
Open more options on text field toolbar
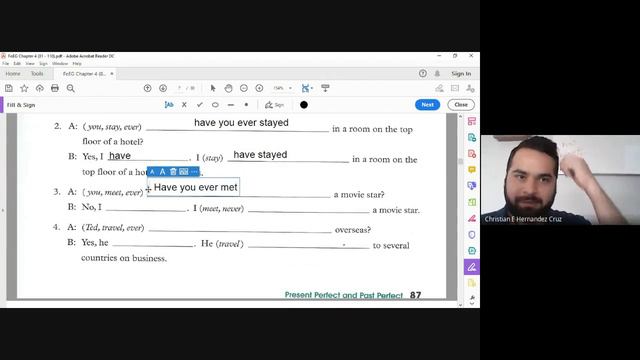tap(194, 172)
